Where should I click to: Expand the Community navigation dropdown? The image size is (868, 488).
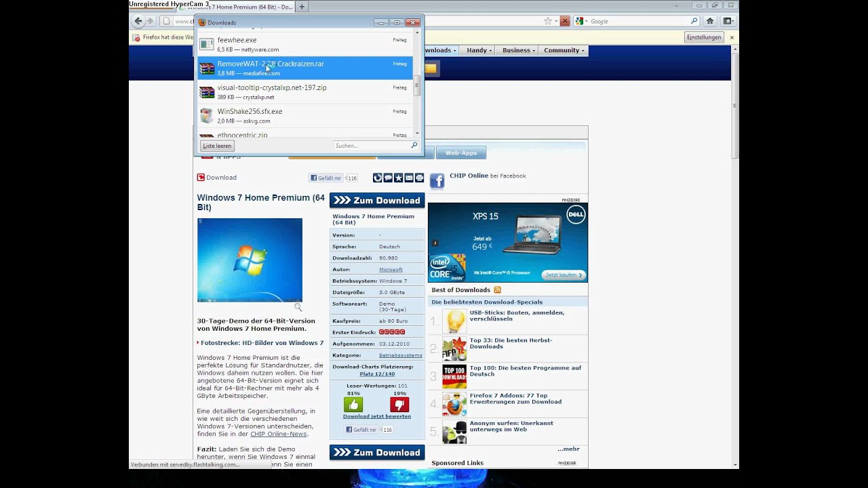coord(564,50)
